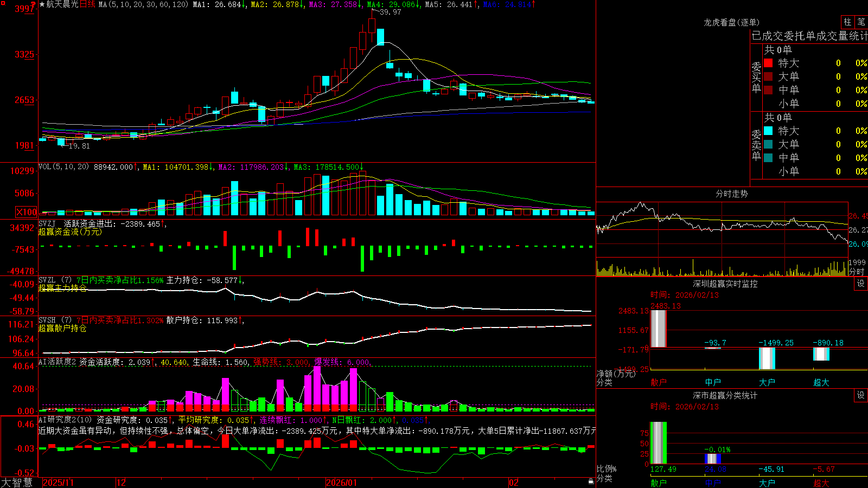The image size is (868, 488).
Task: Click the lock icon at timeline end
Action: (x=591, y=481)
